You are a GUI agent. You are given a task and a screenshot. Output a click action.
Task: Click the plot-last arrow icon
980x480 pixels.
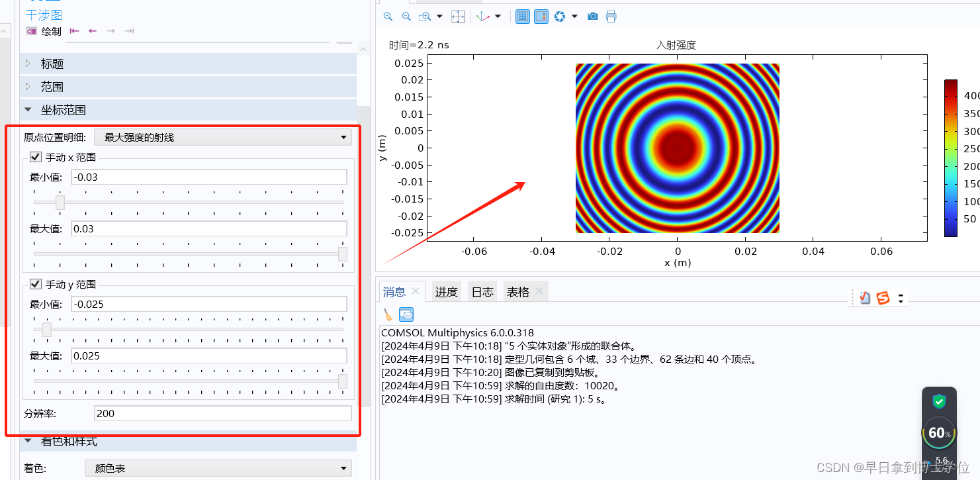[130, 31]
